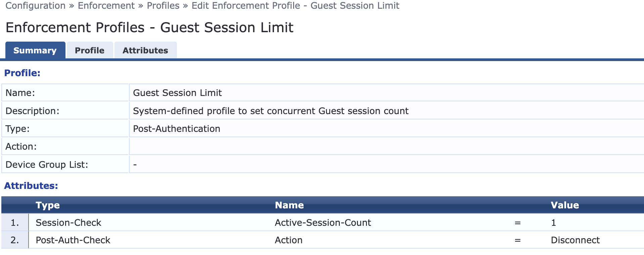This screenshot has width=644, height=255.
Task: Switch to the Summary tab
Action: 35,50
